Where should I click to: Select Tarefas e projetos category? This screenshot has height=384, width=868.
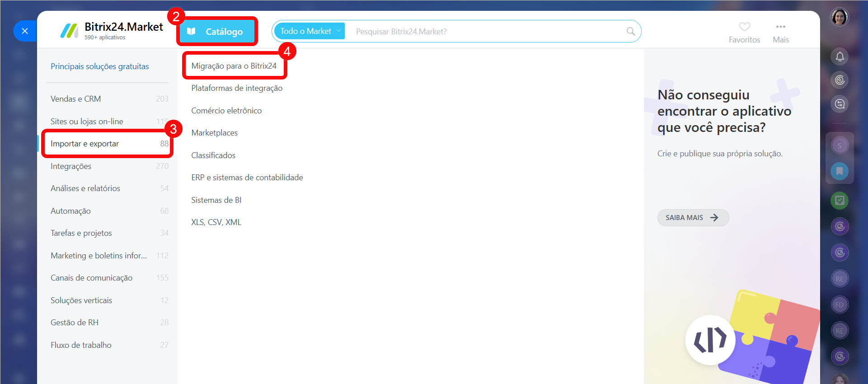(x=109, y=233)
